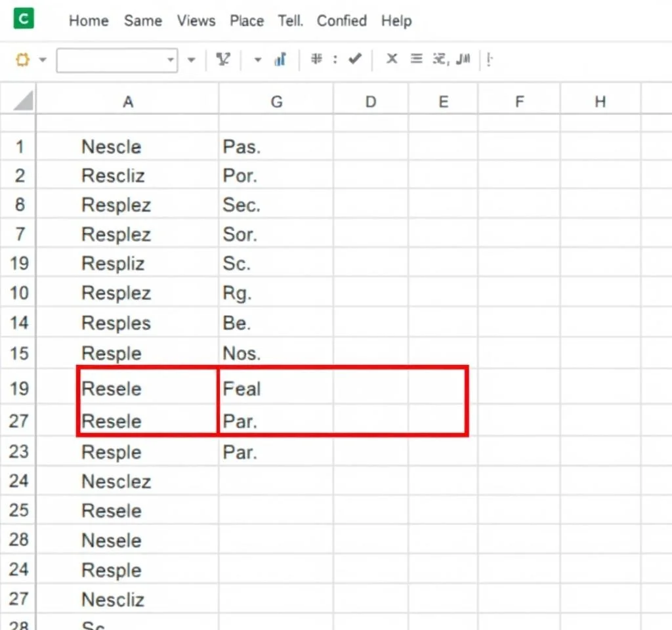Open the Views menu
Viewport: 672px width, 630px height.
pos(196,21)
